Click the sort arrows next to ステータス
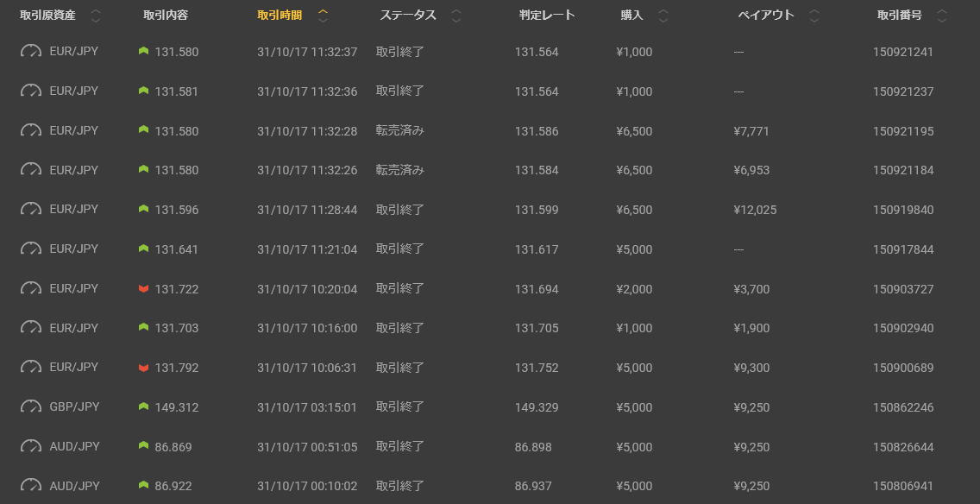Image resolution: width=980 pixels, height=504 pixels. (456, 16)
